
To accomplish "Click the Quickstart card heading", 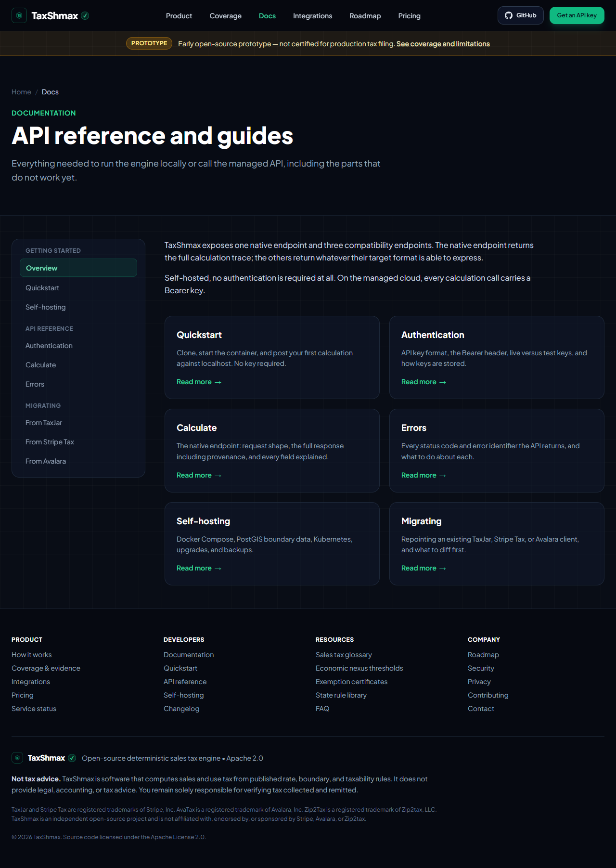I will coord(199,335).
